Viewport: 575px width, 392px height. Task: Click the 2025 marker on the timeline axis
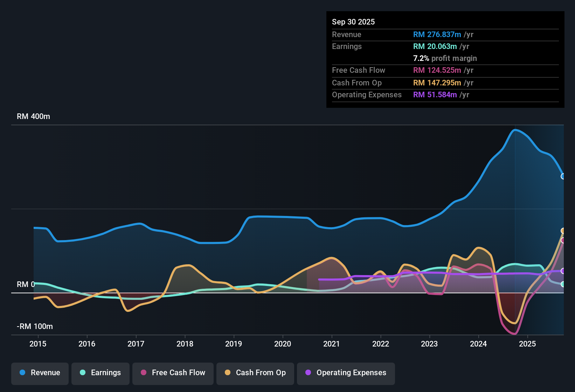[x=528, y=344]
